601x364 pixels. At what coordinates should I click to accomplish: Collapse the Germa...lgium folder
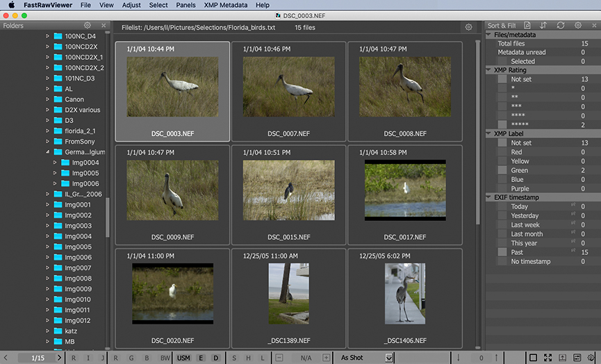pyautogui.click(x=48, y=151)
